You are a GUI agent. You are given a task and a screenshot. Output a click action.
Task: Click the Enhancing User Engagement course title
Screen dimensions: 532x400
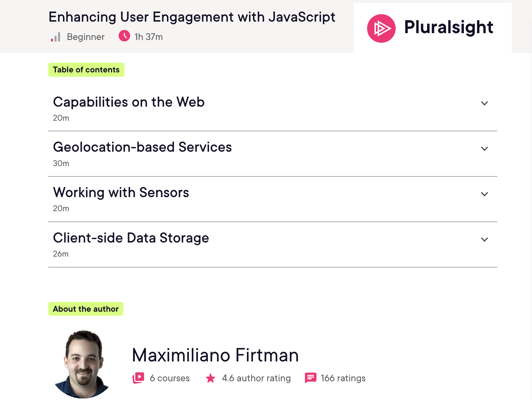coord(192,17)
